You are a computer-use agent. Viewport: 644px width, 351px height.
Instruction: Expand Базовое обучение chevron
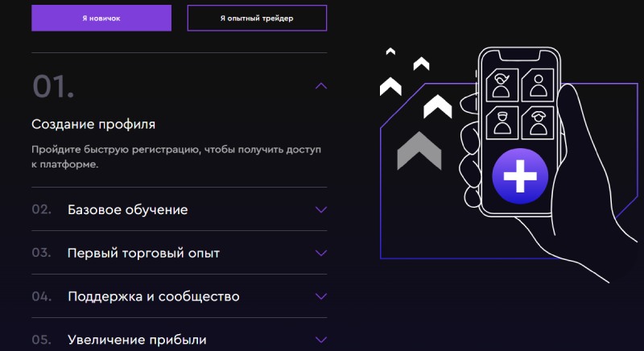321,209
